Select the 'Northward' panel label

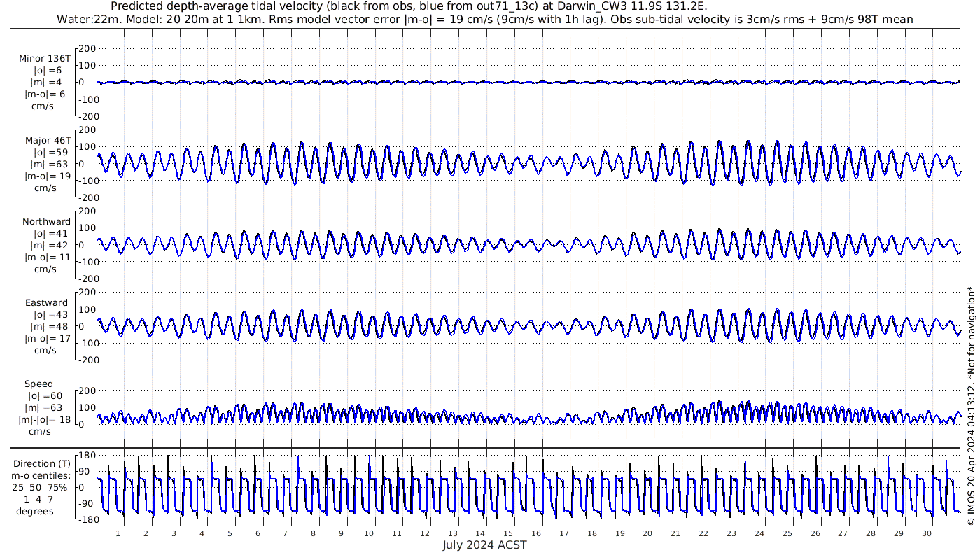pos(47,221)
